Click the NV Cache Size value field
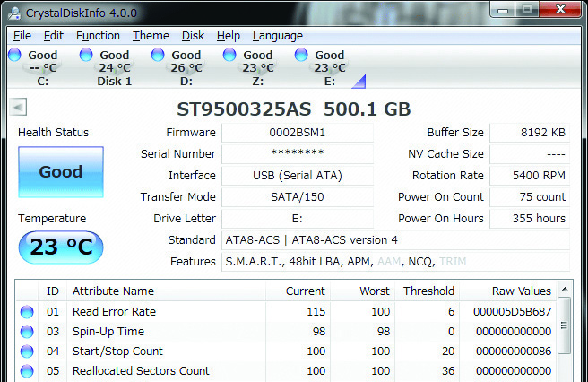The height and width of the screenshot is (382, 588). (x=530, y=154)
